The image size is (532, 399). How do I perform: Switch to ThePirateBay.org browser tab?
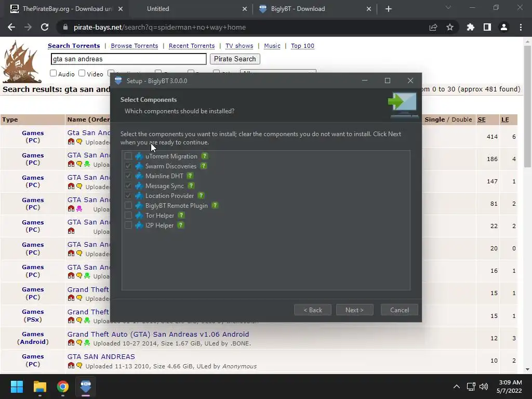[65, 9]
